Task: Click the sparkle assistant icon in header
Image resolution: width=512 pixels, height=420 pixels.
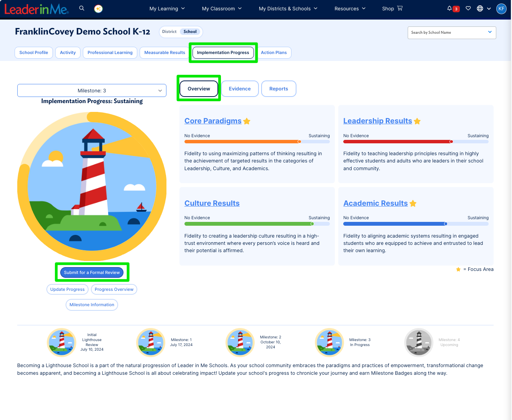Action: point(98,8)
